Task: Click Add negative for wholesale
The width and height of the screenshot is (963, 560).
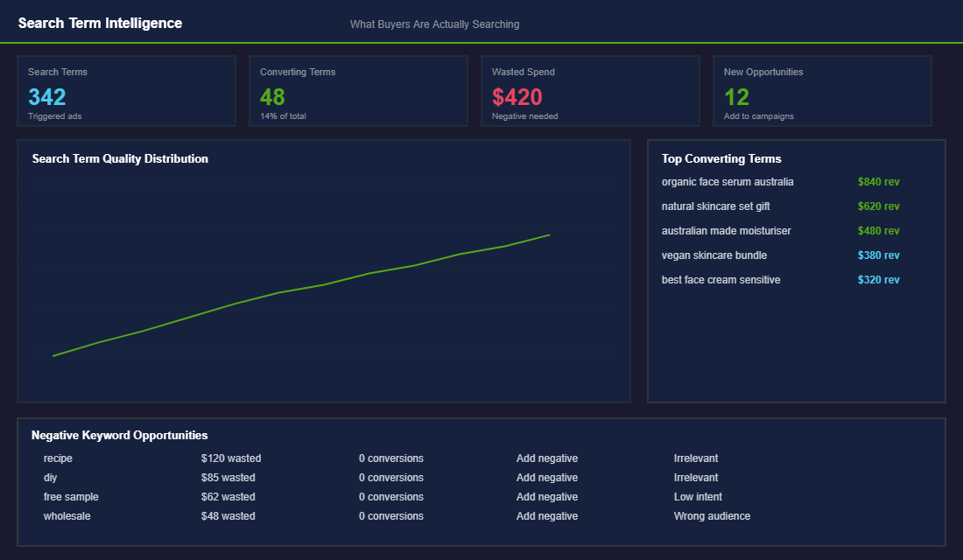Action: [x=546, y=515]
